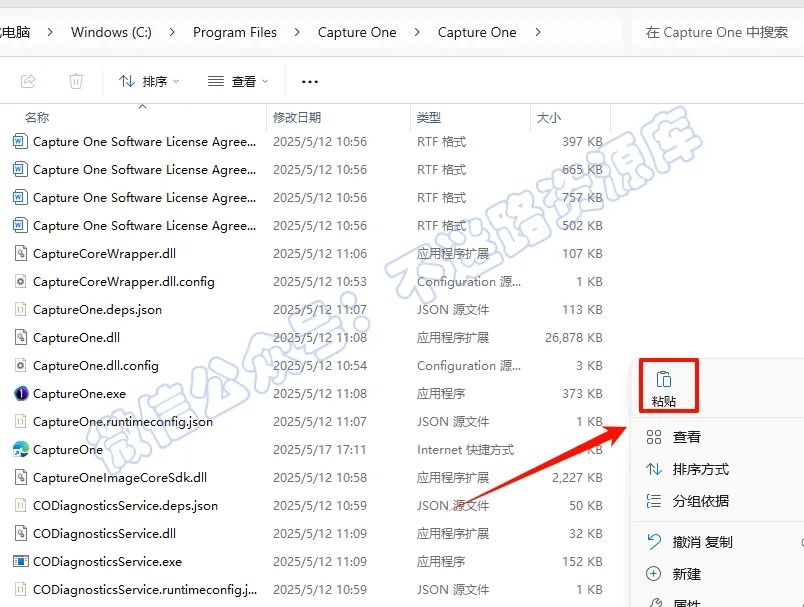Screen dimensions: 804x607
Task: Click the 粘贴 paste button in context menu
Action: pos(664,389)
